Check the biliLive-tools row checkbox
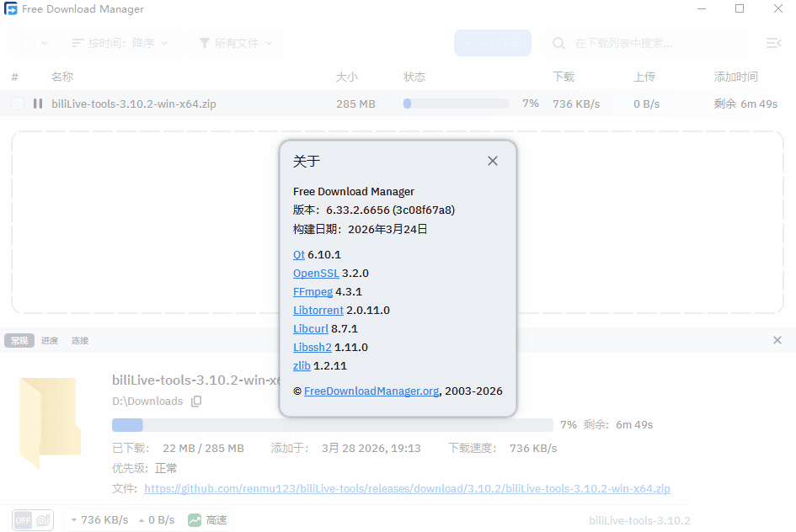796x532 pixels. point(18,104)
